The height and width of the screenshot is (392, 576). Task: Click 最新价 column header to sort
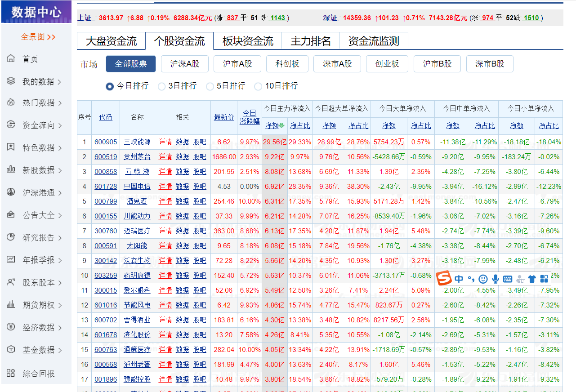pos(223,116)
